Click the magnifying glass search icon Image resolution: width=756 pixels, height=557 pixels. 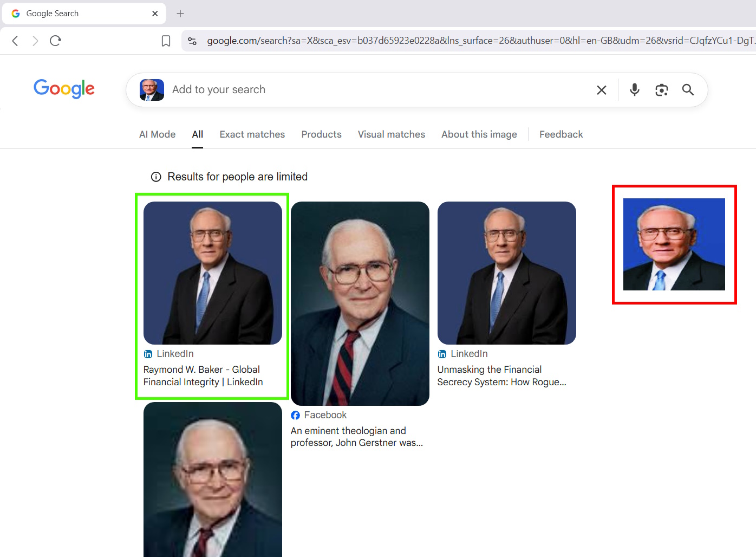pyautogui.click(x=688, y=90)
